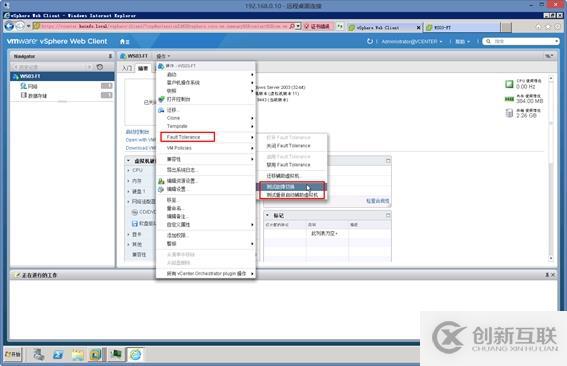Choose Edit Settings (编辑设置...) menu item
This screenshot has height=366, width=567.
pos(206,189)
